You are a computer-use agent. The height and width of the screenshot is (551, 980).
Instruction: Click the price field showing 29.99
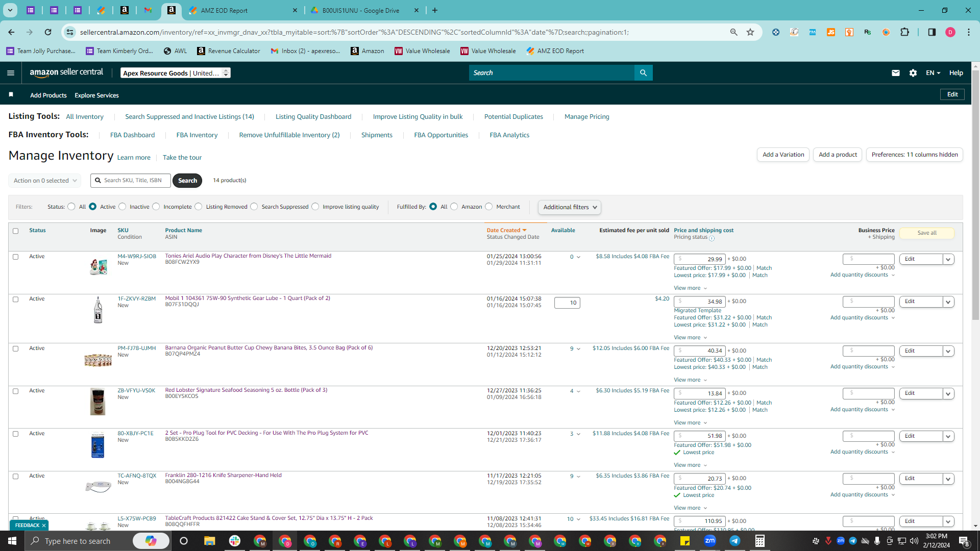click(699, 259)
